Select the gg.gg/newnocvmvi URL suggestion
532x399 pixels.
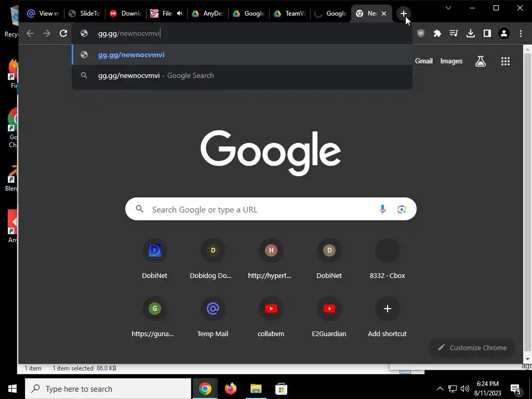click(x=242, y=55)
